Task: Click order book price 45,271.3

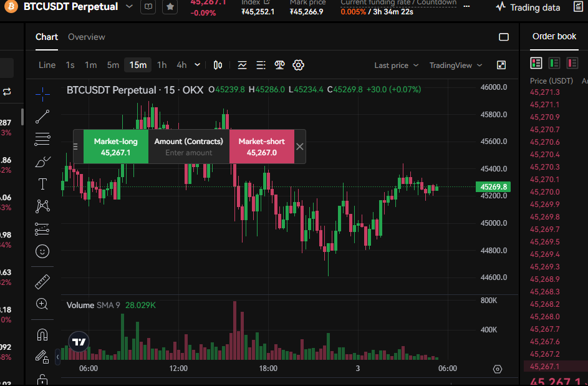Action: pos(544,92)
